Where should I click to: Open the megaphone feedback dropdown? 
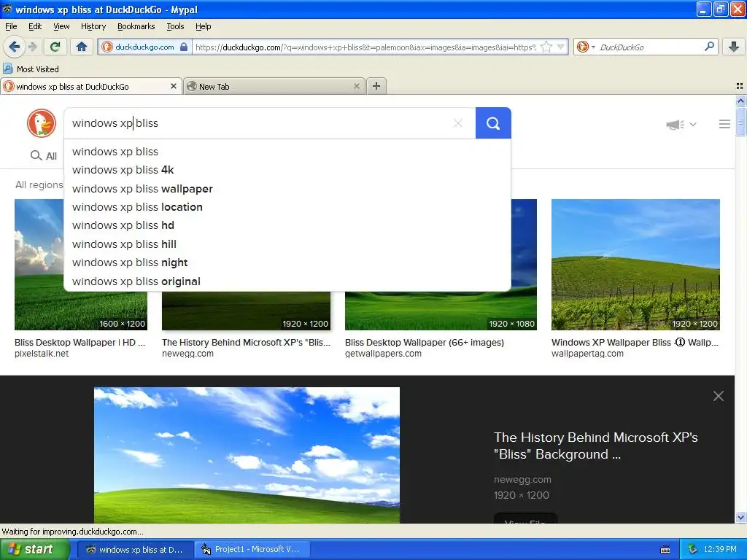pyautogui.click(x=681, y=124)
